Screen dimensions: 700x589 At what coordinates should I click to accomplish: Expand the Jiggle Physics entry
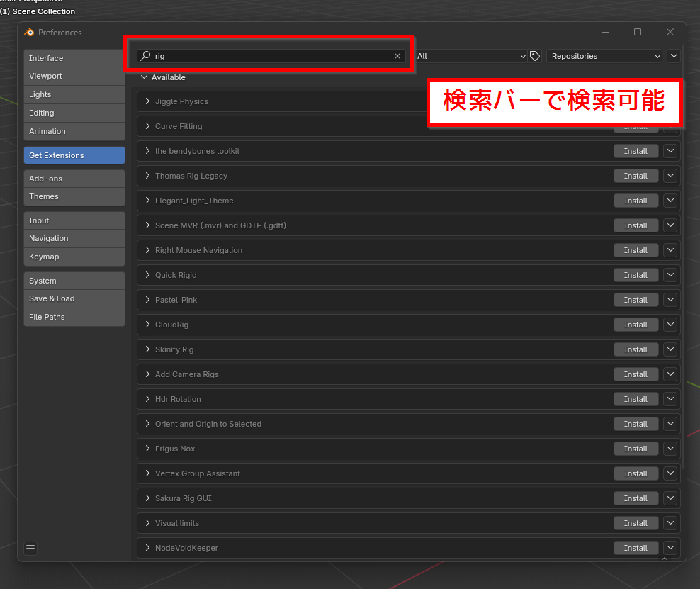(148, 101)
